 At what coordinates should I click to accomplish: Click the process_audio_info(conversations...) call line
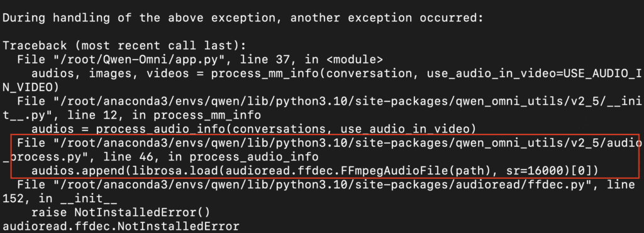253,129
